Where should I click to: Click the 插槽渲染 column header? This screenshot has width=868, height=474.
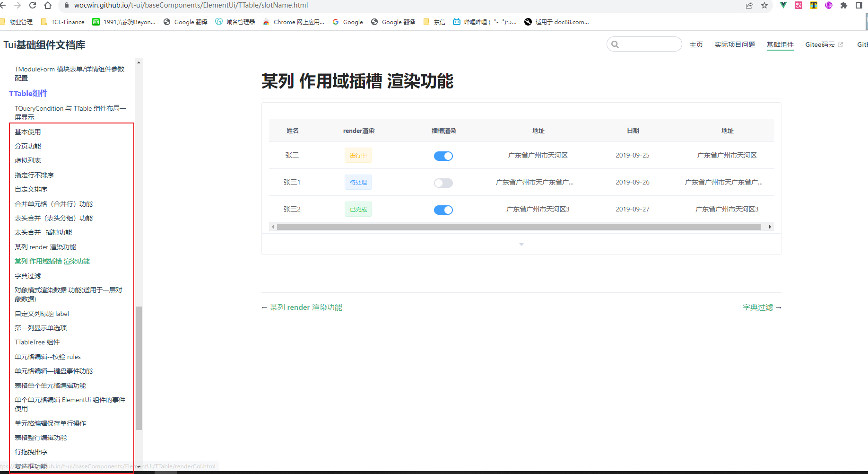pyautogui.click(x=444, y=131)
